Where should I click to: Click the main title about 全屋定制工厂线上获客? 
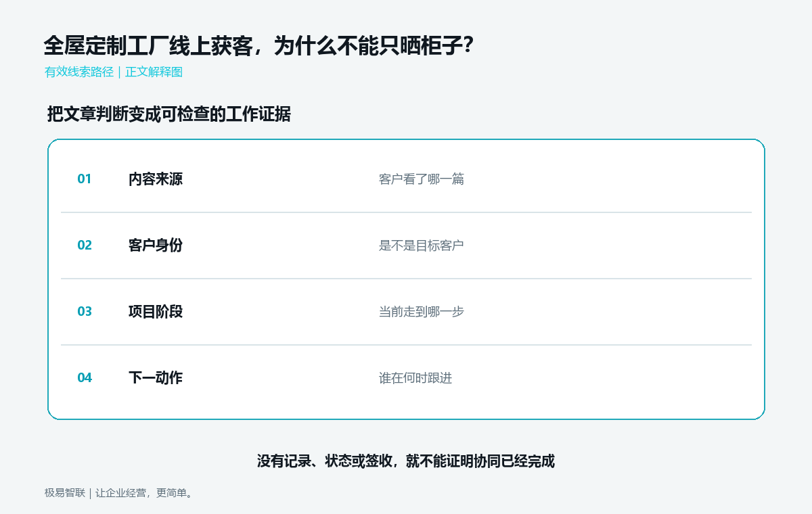click(x=258, y=46)
